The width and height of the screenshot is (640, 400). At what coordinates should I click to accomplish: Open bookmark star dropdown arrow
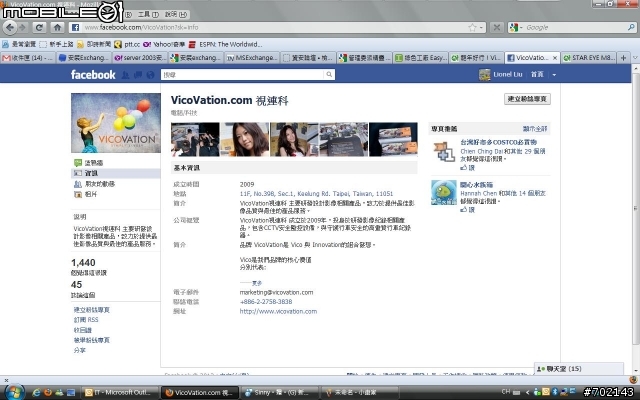point(482,27)
